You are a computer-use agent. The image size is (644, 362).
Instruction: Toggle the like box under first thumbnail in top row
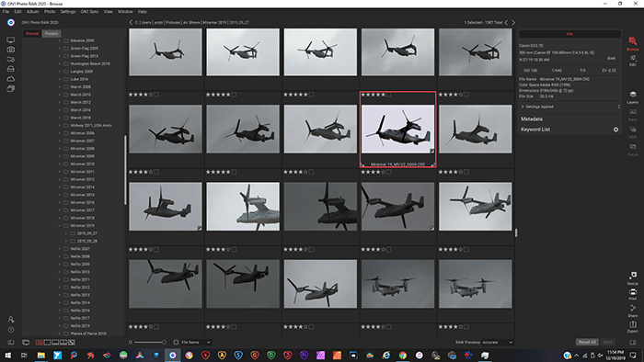point(156,95)
